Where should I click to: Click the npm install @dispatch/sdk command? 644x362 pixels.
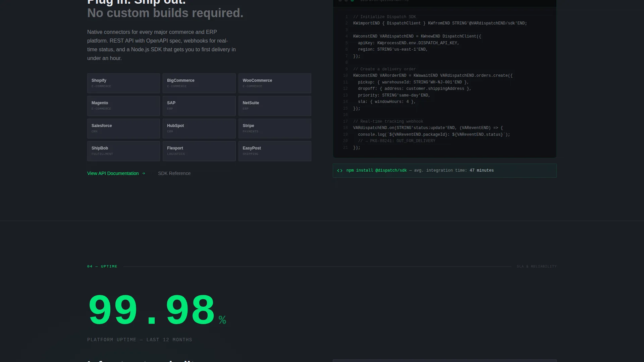point(376,170)
